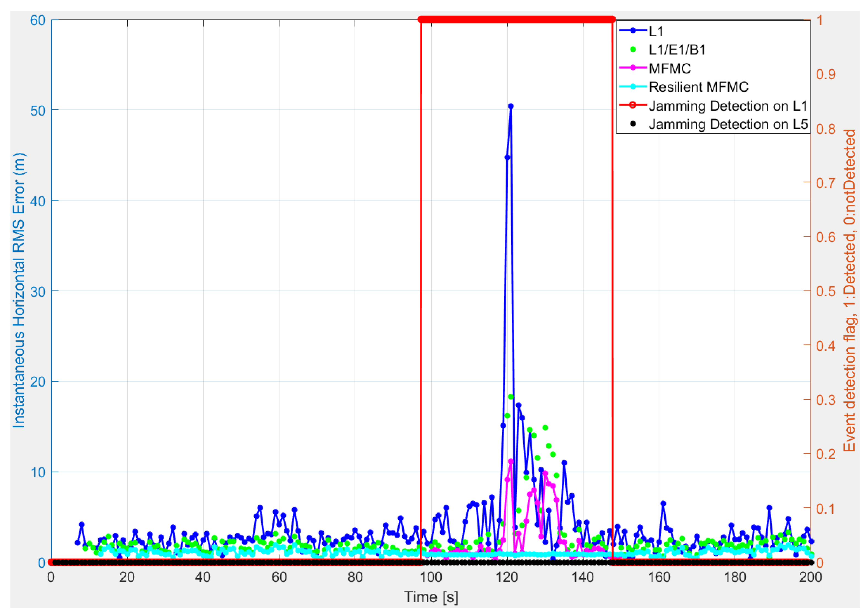The height and width of the screenshot is (616, 868).
Task: Select the Instantaneous Horizontal RMS Error axis label
Action: click(19, 291)
